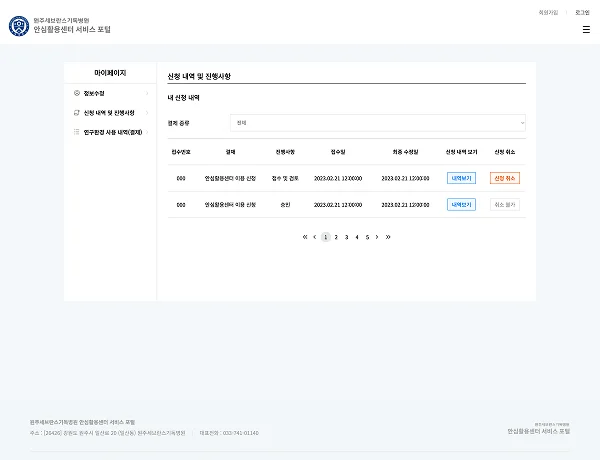Click 로그인 link at top right
This screenshot has height=460, width=600.
point(582,13)
